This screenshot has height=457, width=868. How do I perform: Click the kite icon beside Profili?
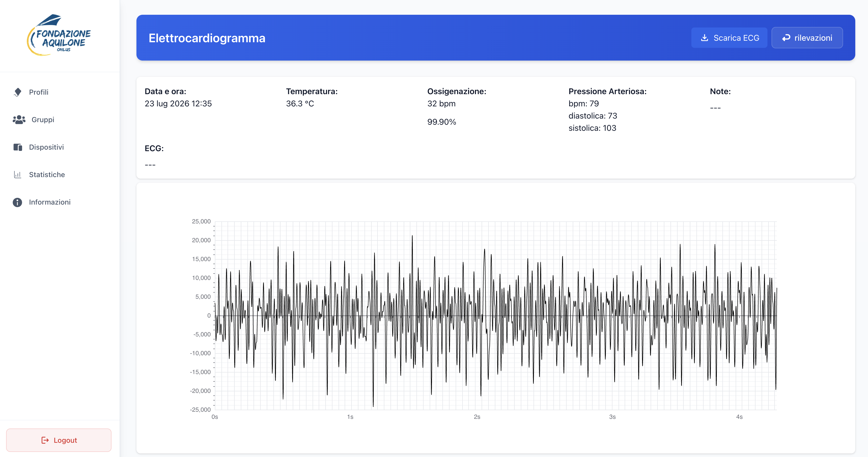click(18, 92)
